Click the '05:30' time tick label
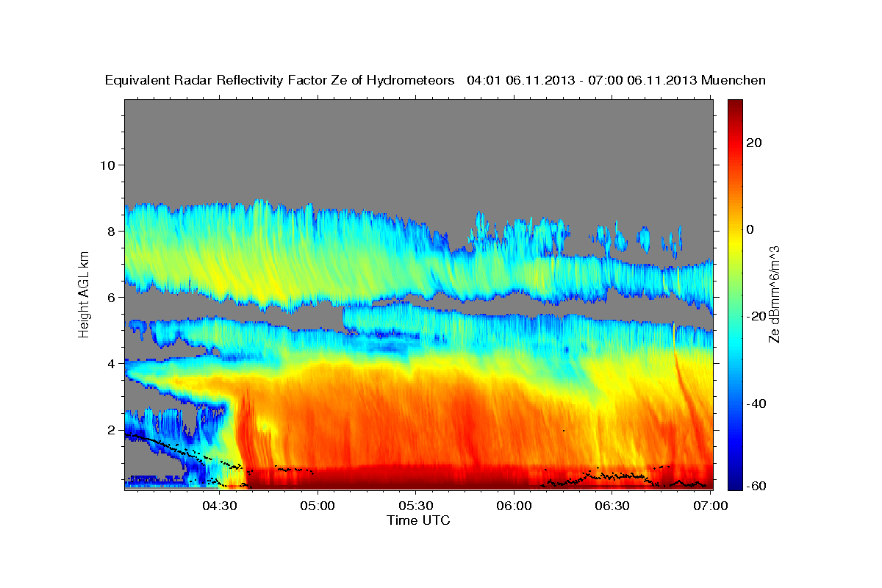Screen dimensions: 882x588 pyautogui.click(x=416, y=506)
